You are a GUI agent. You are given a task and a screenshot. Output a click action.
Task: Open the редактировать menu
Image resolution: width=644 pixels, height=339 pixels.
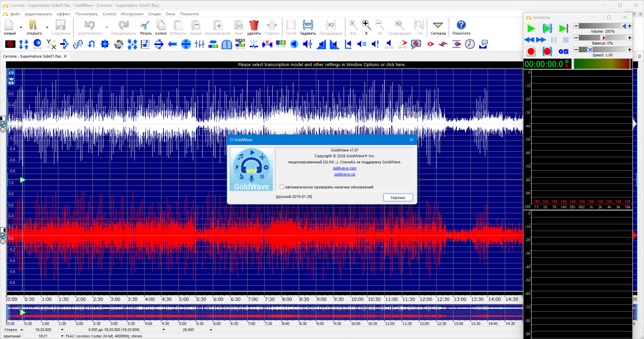click(x=38, y=14)
